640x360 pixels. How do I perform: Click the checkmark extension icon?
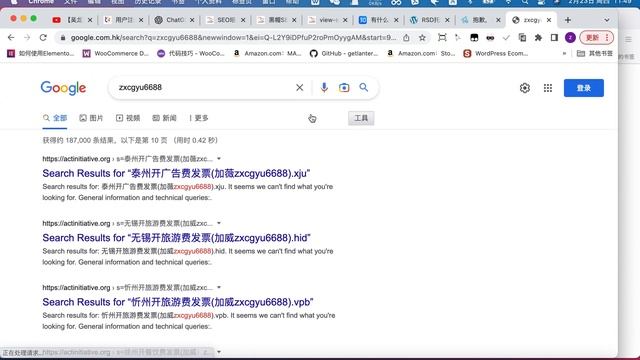[506, 38]
